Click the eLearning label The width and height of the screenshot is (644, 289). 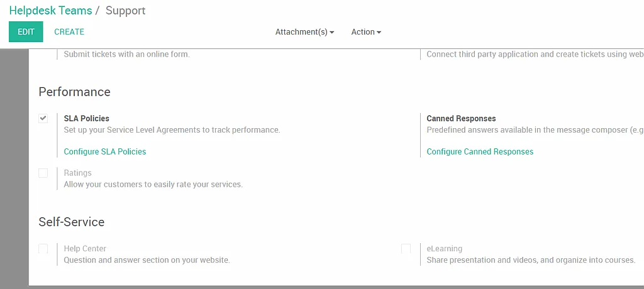445,248
